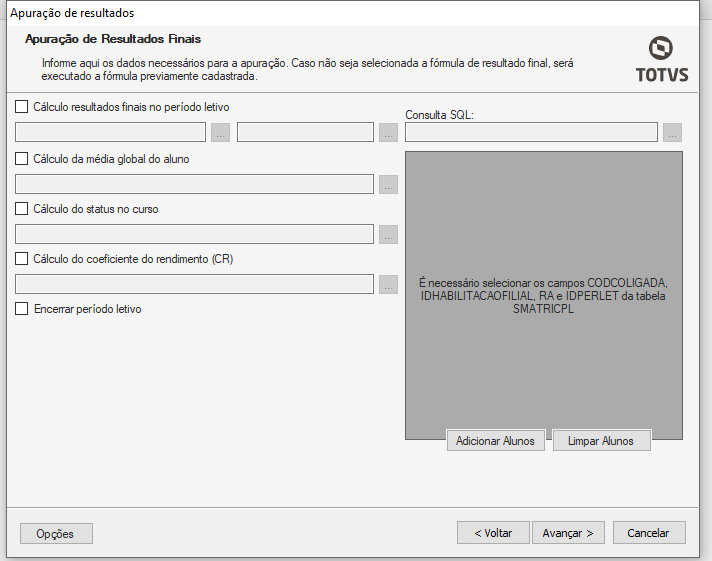Screen dimensions: 712x561
Task: Click the Consulta SQL input field
Action: 531,132
